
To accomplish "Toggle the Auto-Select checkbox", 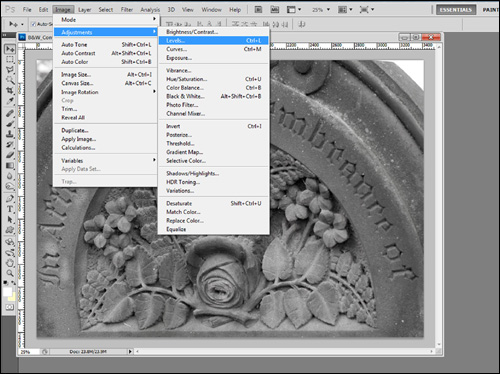I will (x=33, y=24).
